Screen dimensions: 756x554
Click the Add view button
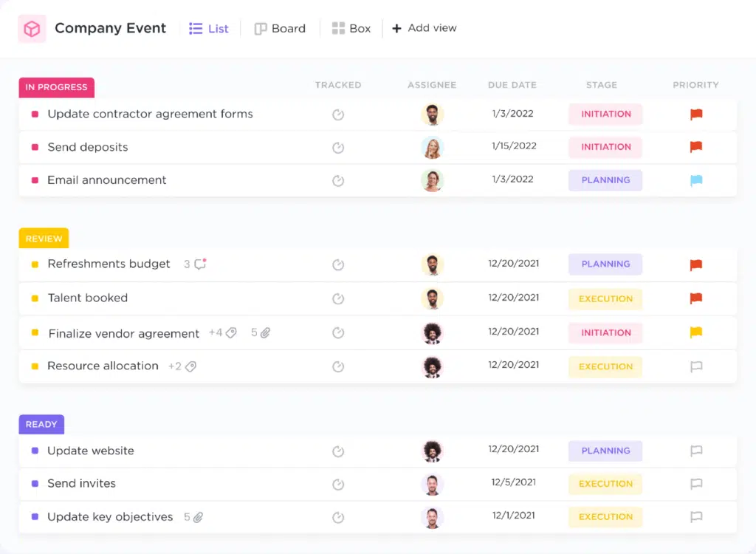point(425,28)
